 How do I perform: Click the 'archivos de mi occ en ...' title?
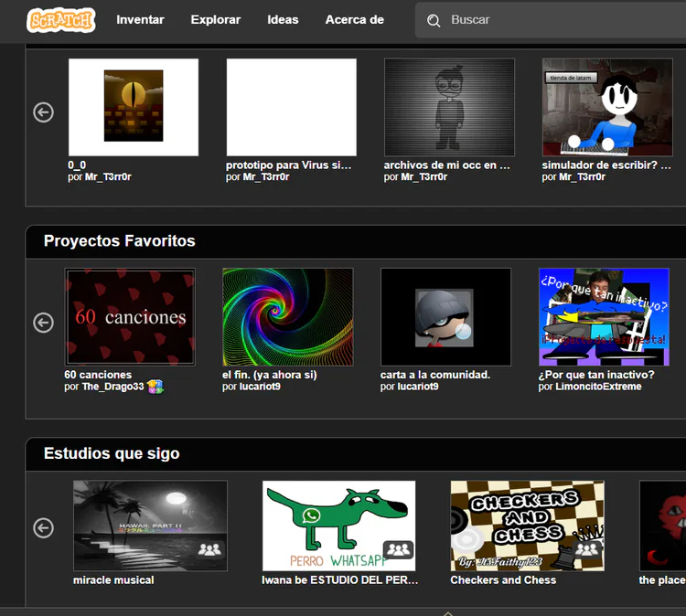coord(446,165)
